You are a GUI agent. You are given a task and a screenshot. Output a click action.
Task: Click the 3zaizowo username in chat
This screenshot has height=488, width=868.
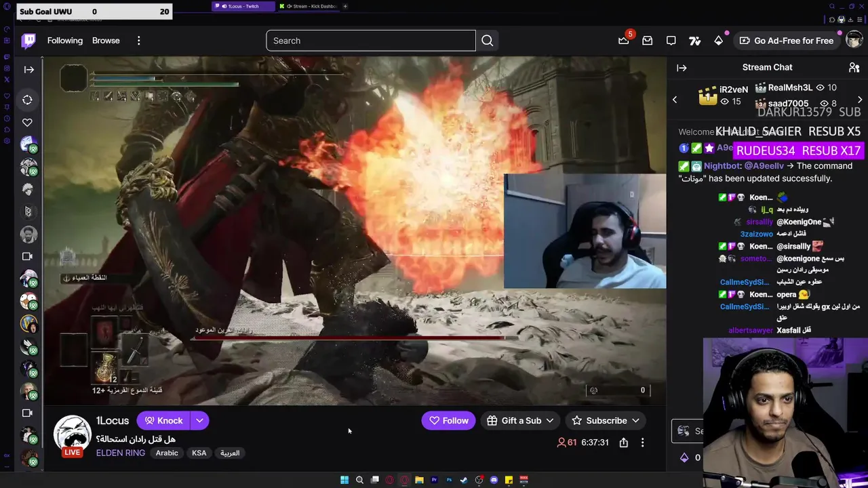click(x=757, y=235)
